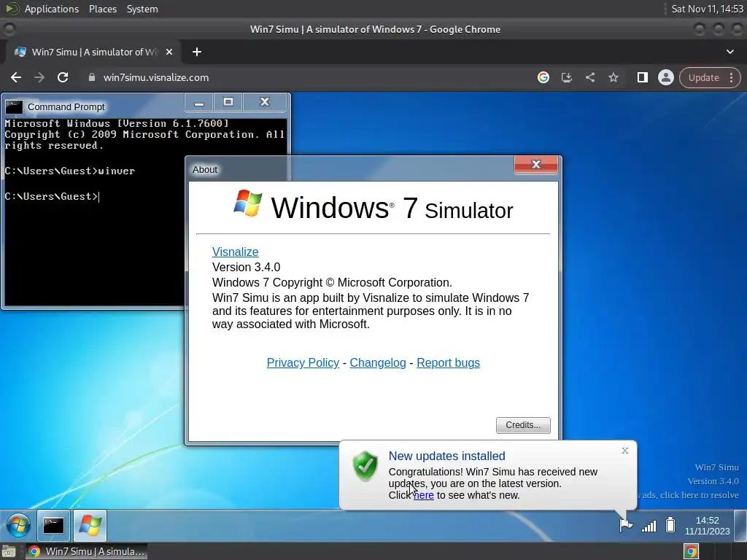Dismiss the New updates installed notification
747x560 pixels.
tap(625, 451)
